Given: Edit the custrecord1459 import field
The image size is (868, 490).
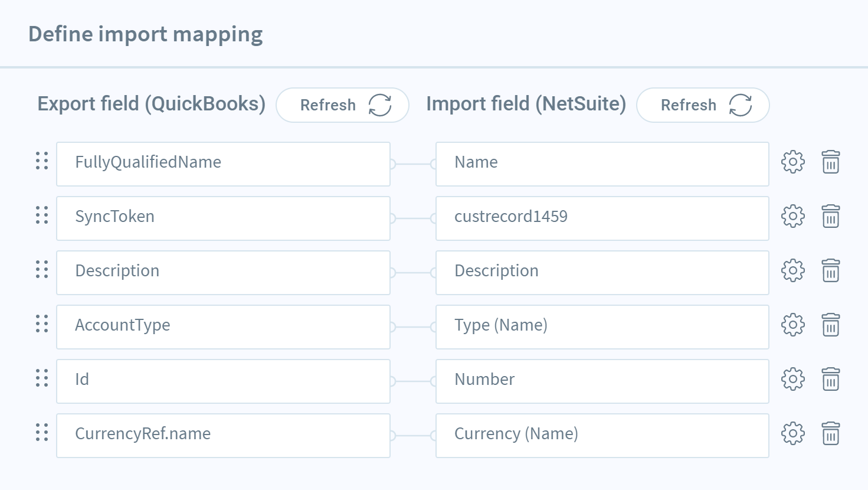Looking at the screenshot, I should click(x=602, y=218).
